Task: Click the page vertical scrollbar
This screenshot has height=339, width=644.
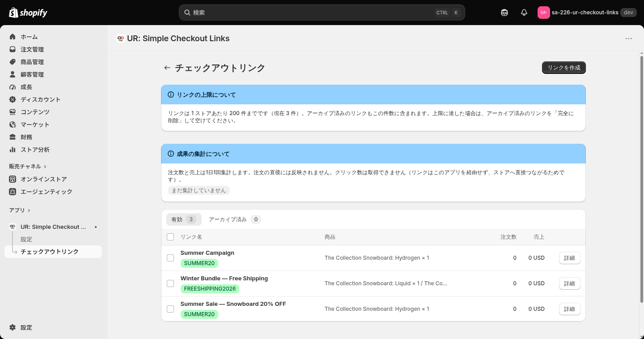Action: point(642,179)
